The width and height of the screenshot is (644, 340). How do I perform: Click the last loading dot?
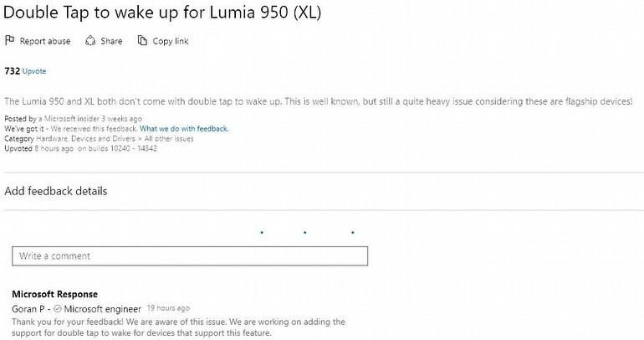pyautogui.click(x=352, y=232)
